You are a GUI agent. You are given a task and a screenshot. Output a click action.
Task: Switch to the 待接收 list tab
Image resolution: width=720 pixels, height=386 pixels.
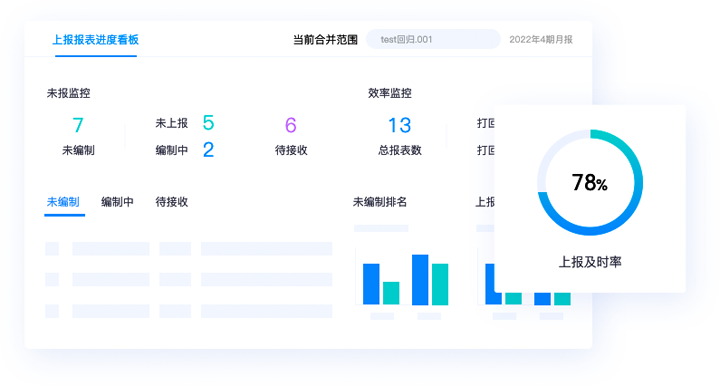pos(172,202)
